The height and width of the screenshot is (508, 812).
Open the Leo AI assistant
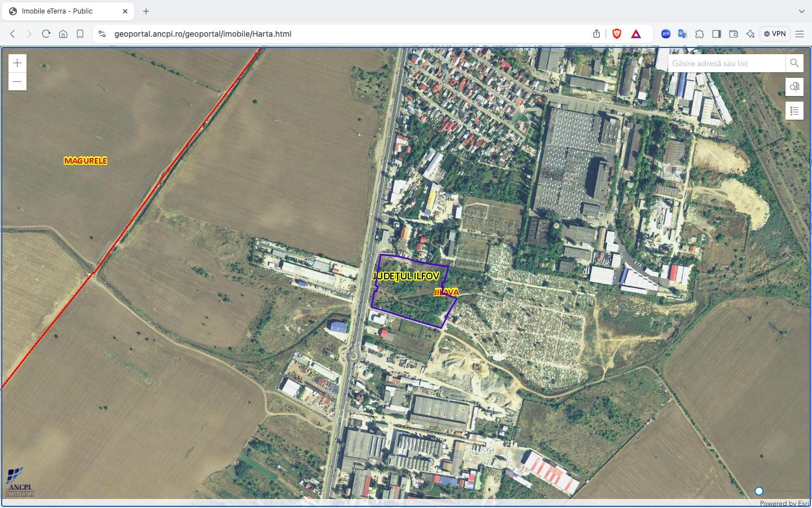750,34
